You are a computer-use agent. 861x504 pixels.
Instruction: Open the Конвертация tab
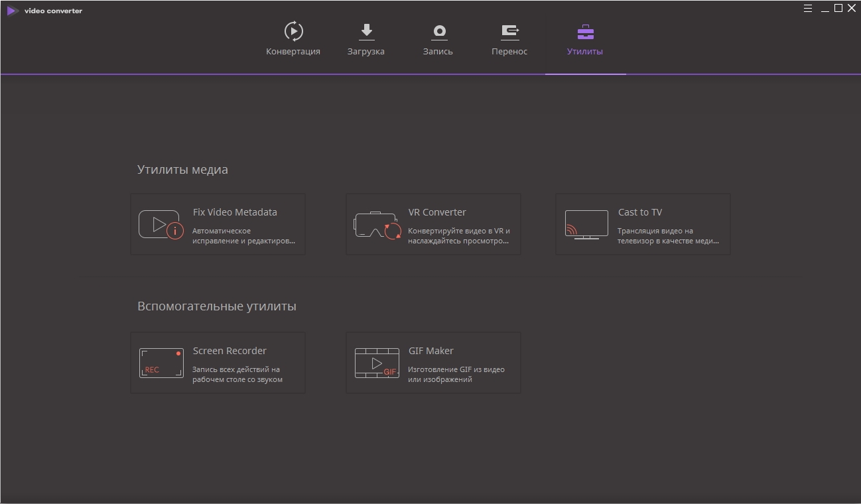click(x=293, y=39)
